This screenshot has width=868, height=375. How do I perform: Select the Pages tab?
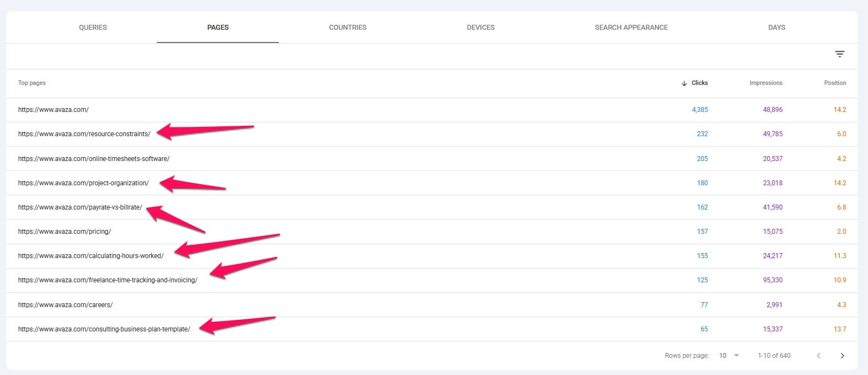coord(218,27)
